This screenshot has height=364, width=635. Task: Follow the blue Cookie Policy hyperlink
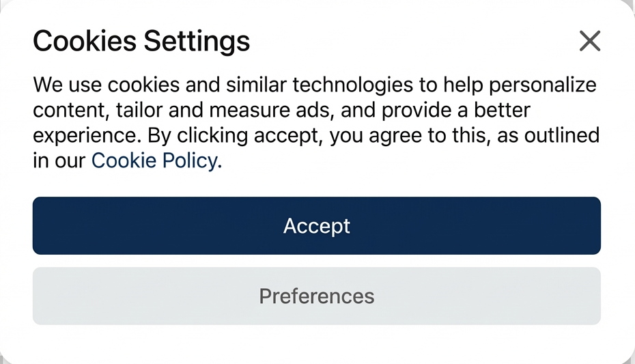pos(156,160)
